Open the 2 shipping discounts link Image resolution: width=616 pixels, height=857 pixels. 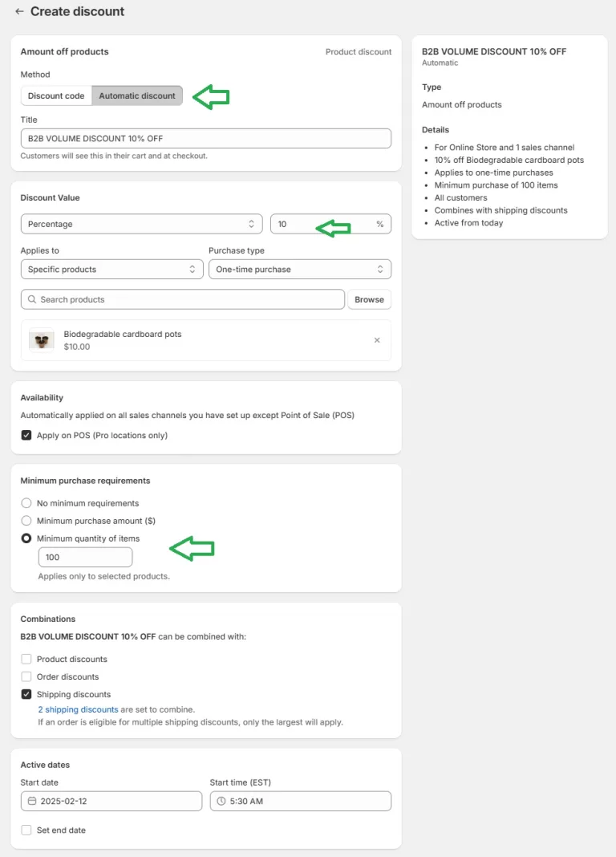click(78, 709)
